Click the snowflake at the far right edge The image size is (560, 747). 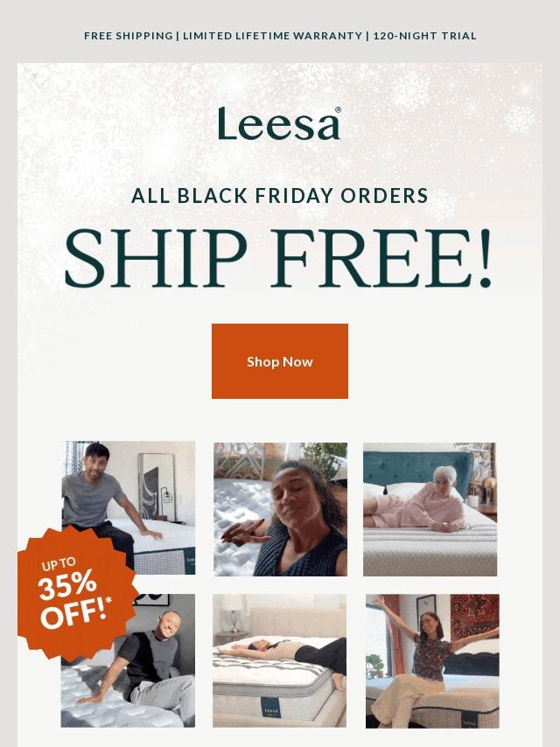[520, 119]
